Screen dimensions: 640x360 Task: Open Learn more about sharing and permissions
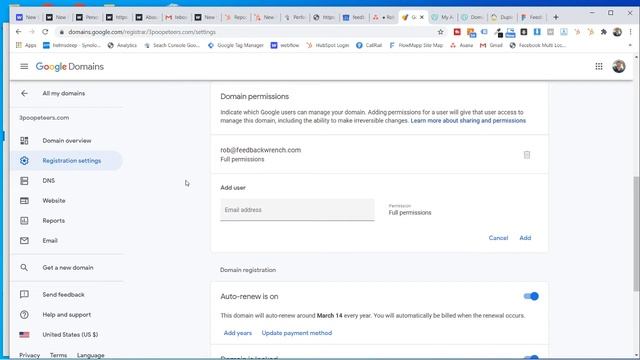click(x=468, y=120)
